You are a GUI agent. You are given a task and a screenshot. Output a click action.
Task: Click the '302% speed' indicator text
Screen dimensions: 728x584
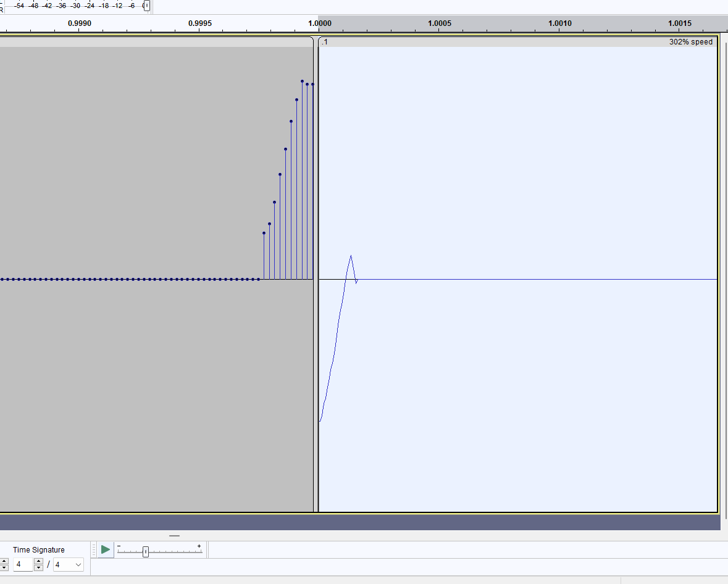[x=692, y=42]
